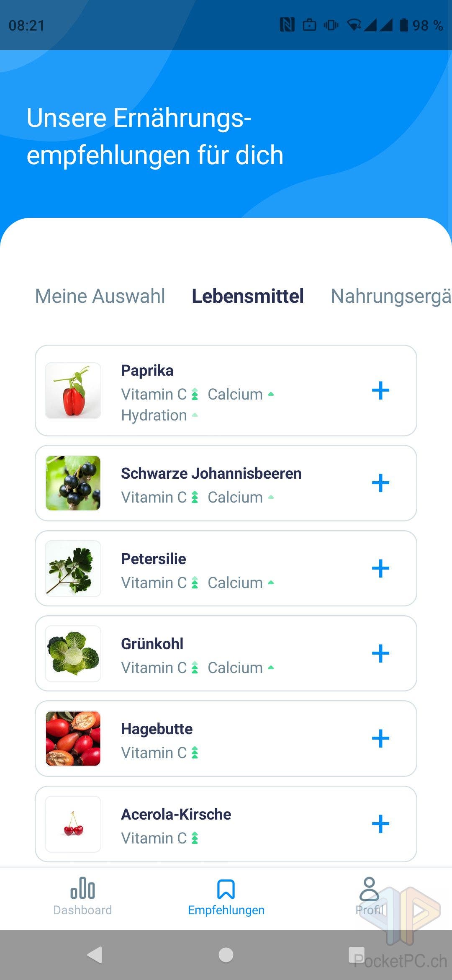Viewport: 452px width, 980px height.
Task: Open the Dashboard bar chart icon
Action: (x=82, y=888)
